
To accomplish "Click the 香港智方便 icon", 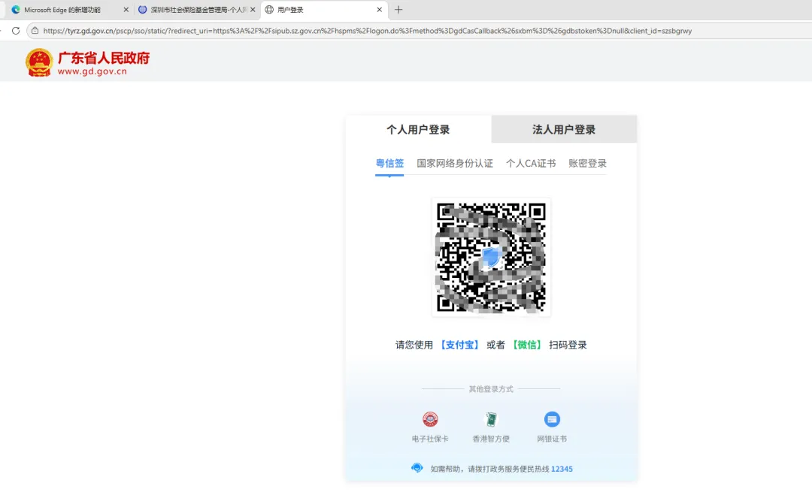I will pyautogui.click(x=491, y=418).
